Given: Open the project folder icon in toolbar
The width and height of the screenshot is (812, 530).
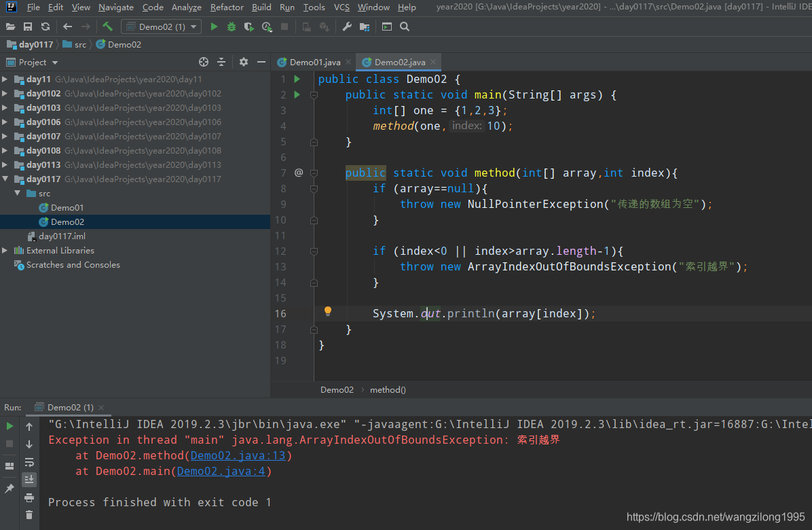Looking at the screenshot, I should click(10, 26).
